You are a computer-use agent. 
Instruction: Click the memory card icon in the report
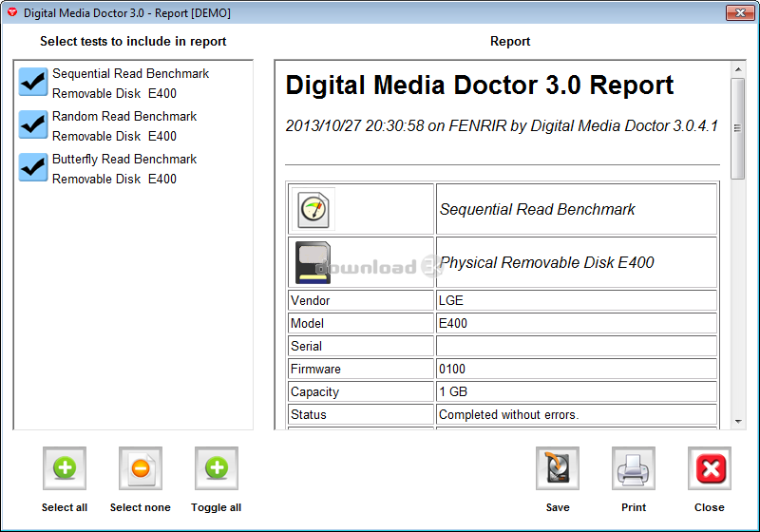coord(313,262)
